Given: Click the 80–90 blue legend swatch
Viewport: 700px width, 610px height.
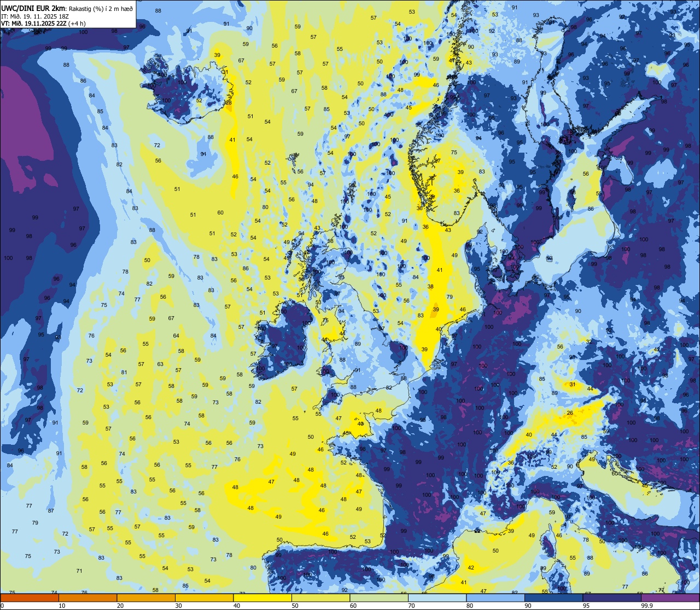Looking at the screenshot, I should (x=495, y=597).
